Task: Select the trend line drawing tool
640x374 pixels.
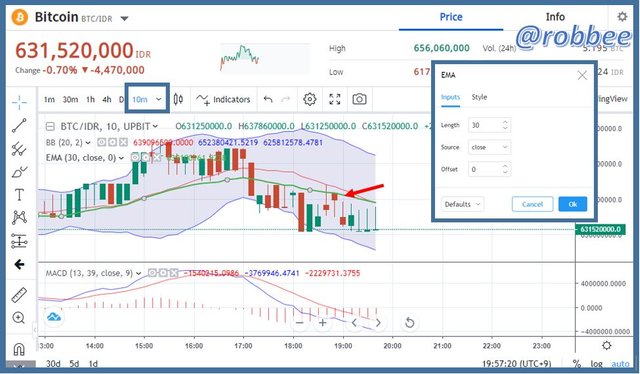Action: coord(19,126)
